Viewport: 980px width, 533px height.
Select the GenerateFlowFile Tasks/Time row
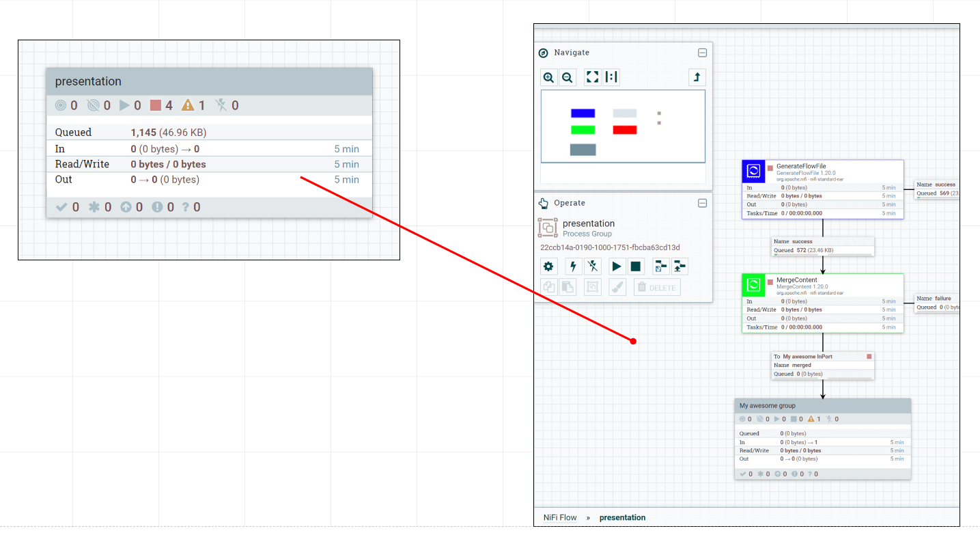(x=823, y=213)
